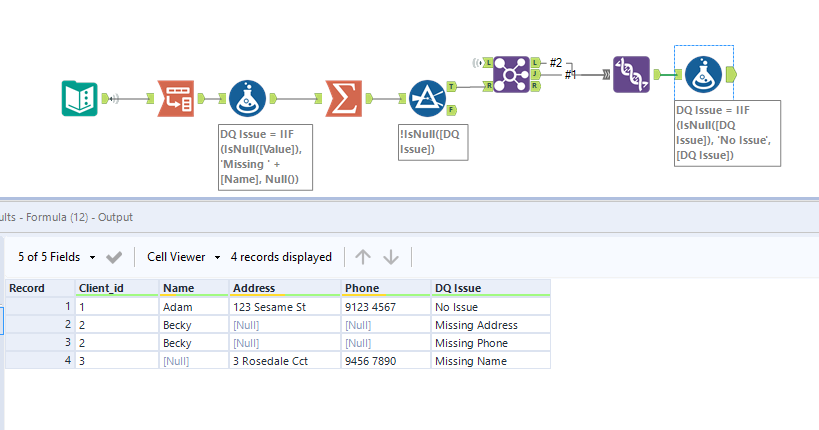The width and height of the screenshot is (819, 430).
Task: Select the first Formula tool icon
Action: [x=246, y=98]
